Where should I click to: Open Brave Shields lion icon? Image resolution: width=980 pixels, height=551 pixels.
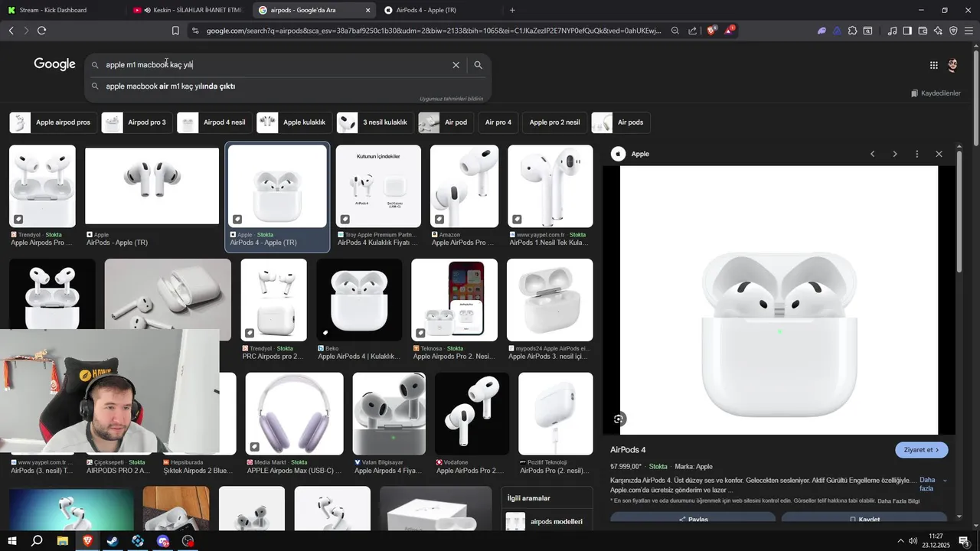[711, 31]
